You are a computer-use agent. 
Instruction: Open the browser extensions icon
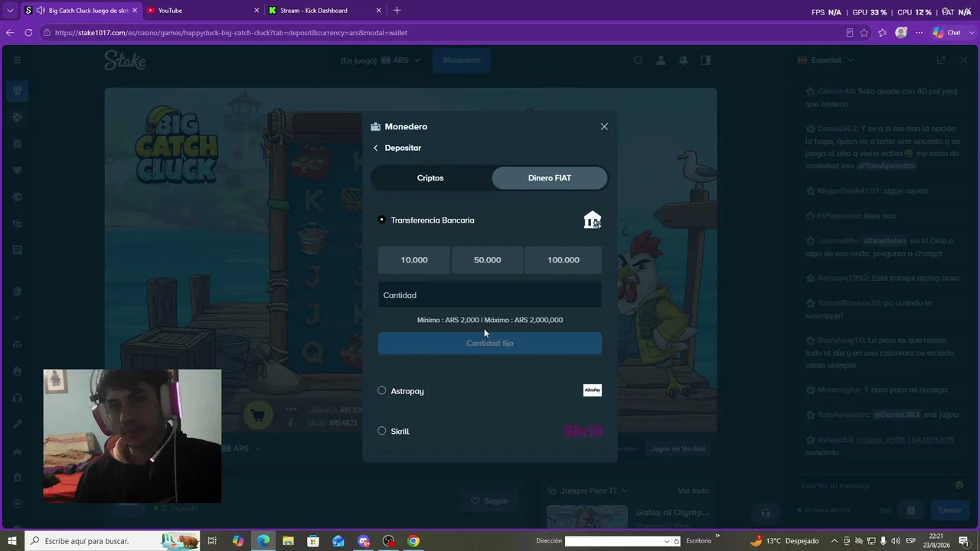pos(883,33)
